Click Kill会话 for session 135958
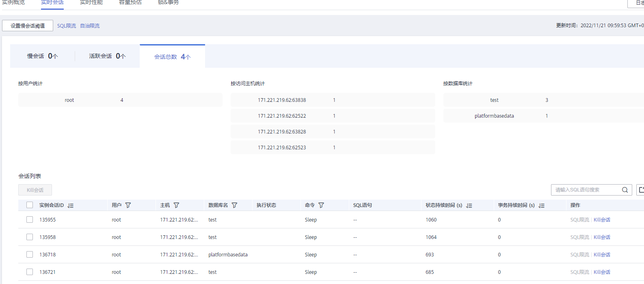 [602, 237]
